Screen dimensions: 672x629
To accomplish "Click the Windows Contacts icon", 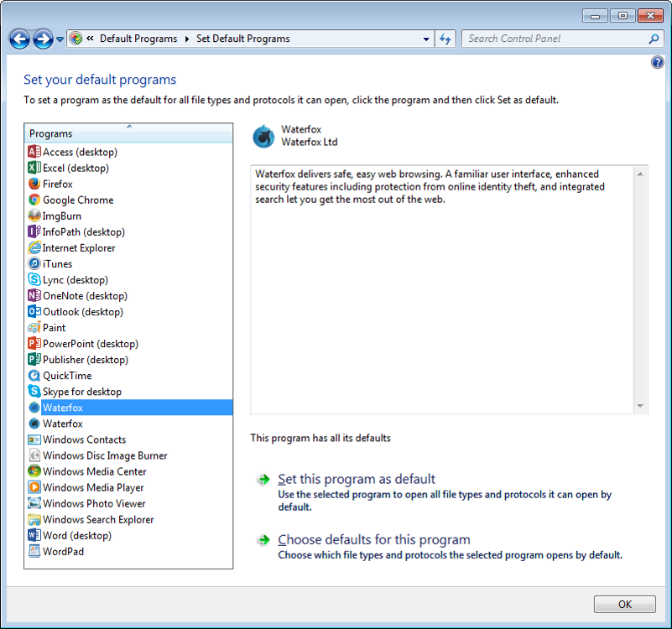I will [x=34, y=439].
